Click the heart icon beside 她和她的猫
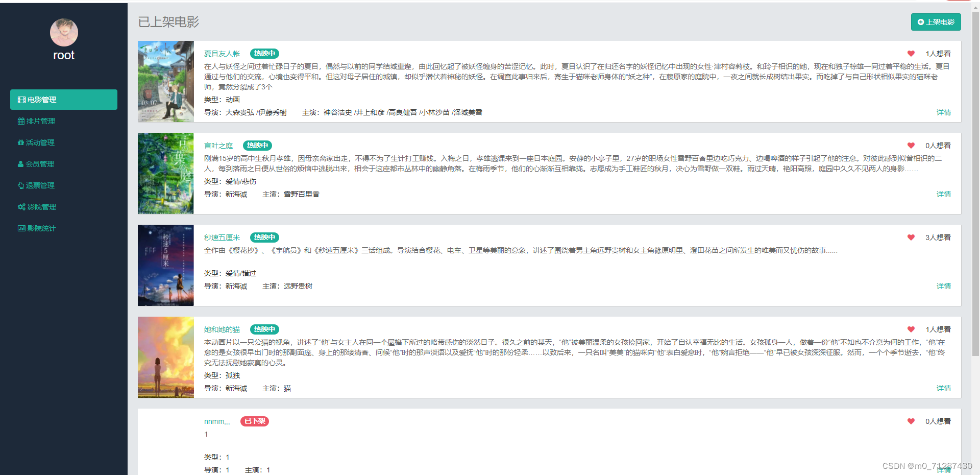This screenshot has height=475, width=980. tap(911, 329)
